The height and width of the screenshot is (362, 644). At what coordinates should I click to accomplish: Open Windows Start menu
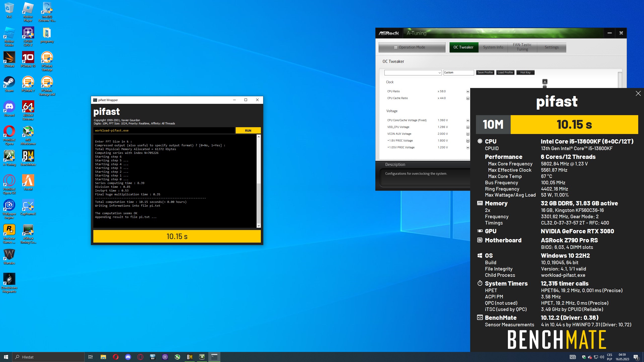point(6,357)
